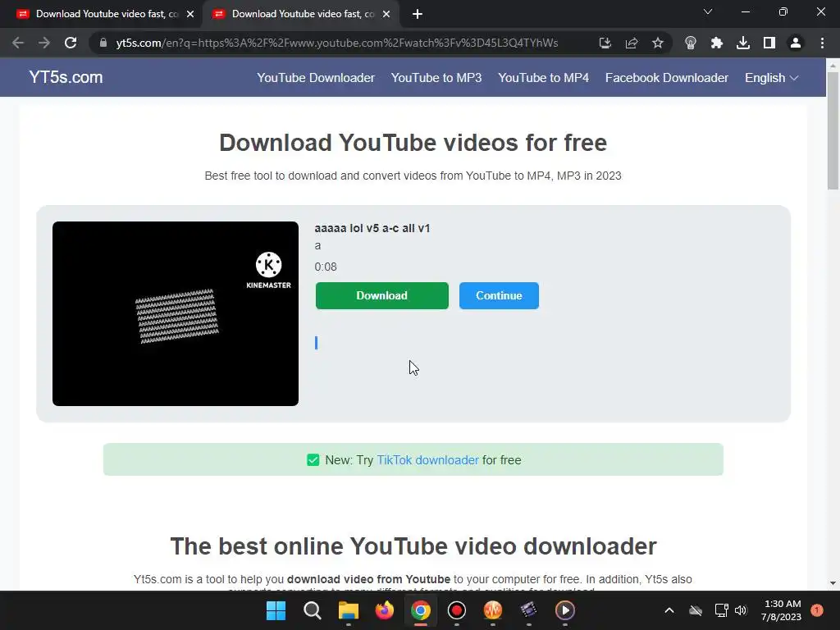Click the install app icon in address bar
Image resolution: width=840 pixels, height=630 pixels.
point(605,43)
